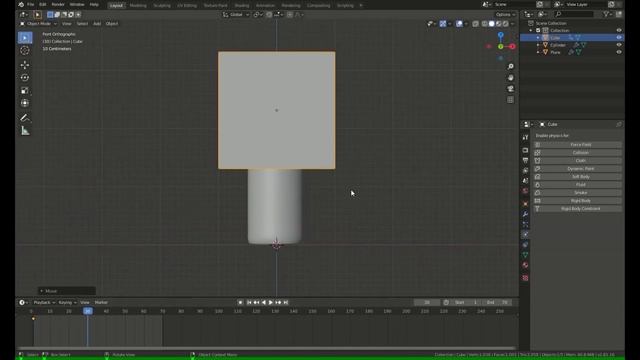Viewport: 640px width, 360px height.
Task: Expand the Plane outliner entry
Action: (x=538, y=52)
